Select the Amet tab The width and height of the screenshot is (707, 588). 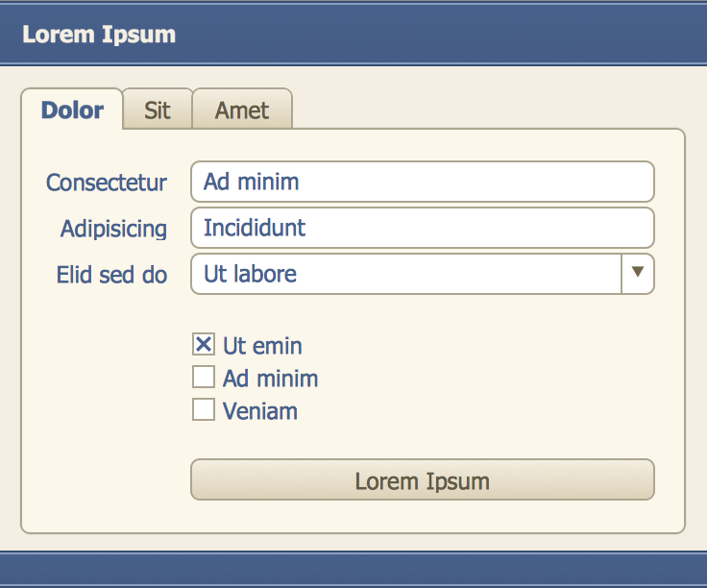click(x=242, y=110)
